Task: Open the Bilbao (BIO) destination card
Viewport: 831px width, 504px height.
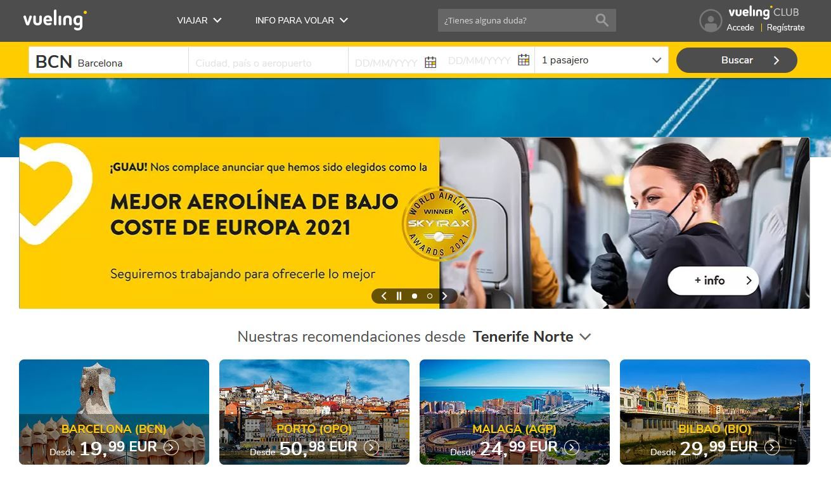Action: coord(715,412)
